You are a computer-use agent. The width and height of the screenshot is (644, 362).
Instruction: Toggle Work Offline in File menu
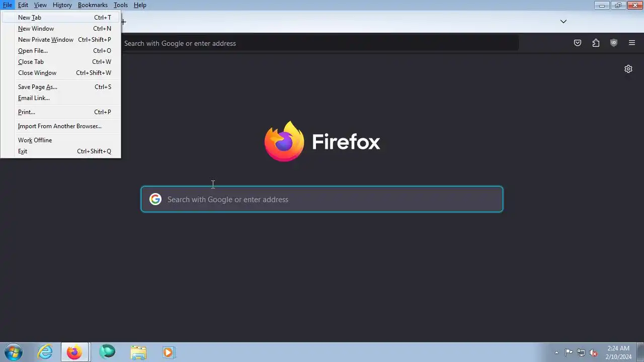(x=60, y=140)
